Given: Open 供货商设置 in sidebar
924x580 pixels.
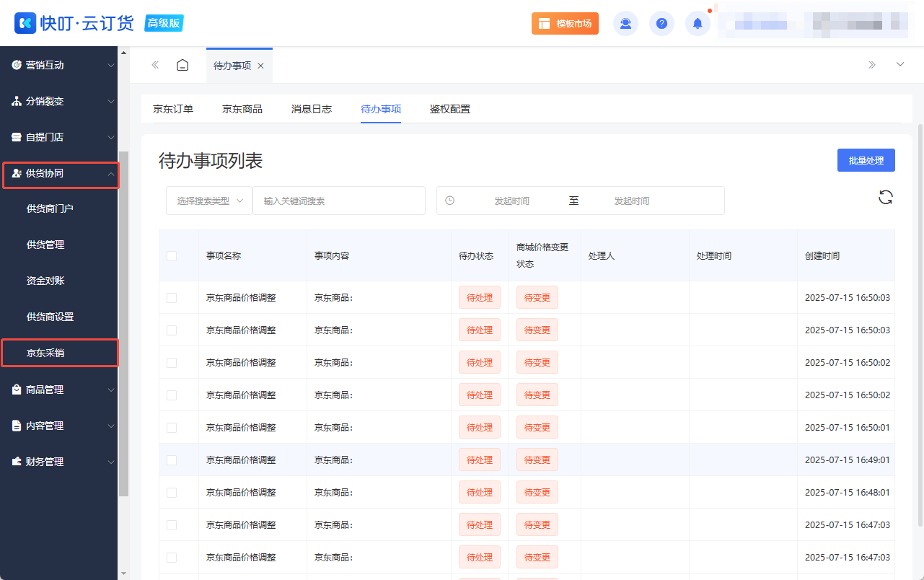Looking at the screenshot, I should tap(50, 317).
